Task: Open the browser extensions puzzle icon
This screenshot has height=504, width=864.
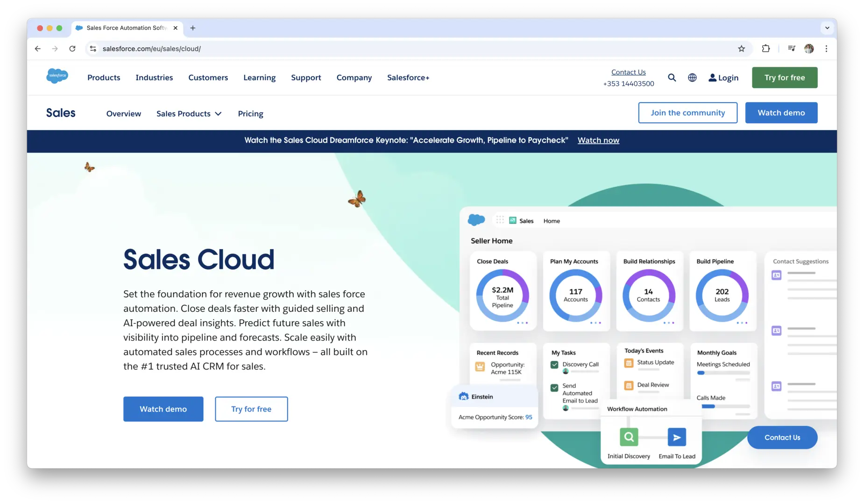Action: click(766, 49)
